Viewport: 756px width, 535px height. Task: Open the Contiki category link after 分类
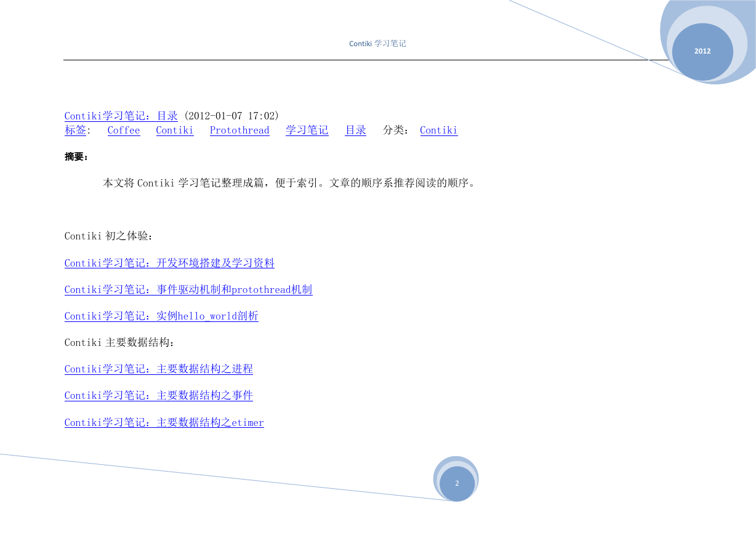coord(439,130)
